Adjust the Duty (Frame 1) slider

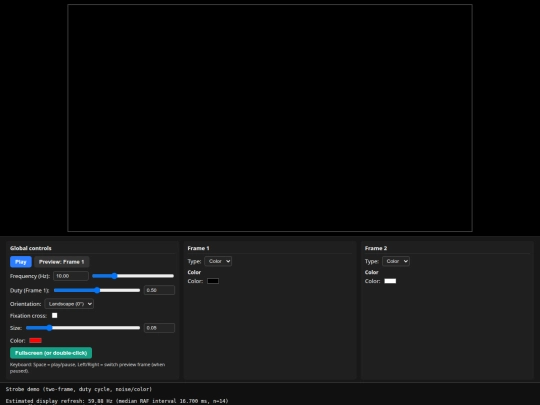tap(97, 290)
